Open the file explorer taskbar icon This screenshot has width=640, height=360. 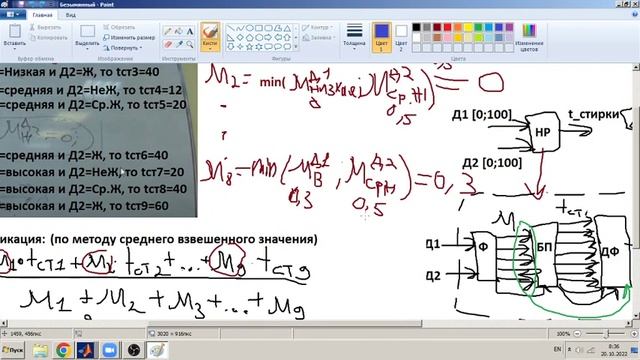point(40,350)
